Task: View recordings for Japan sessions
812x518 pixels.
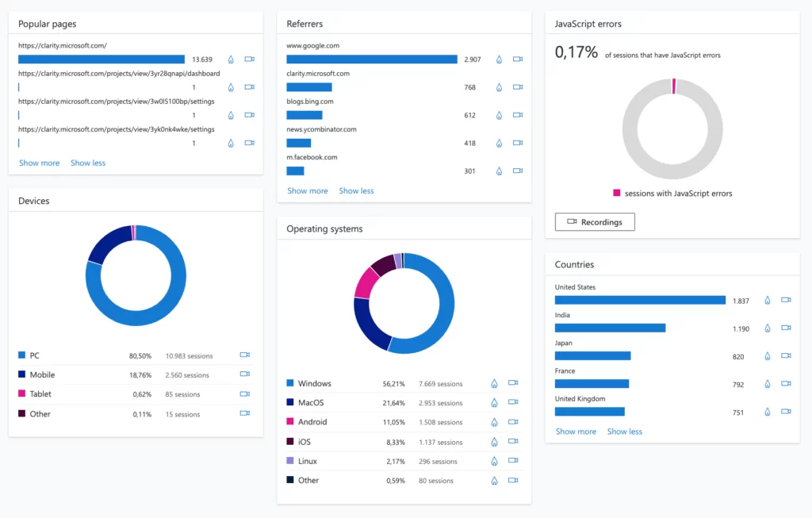Action: (x=786, y=356)
